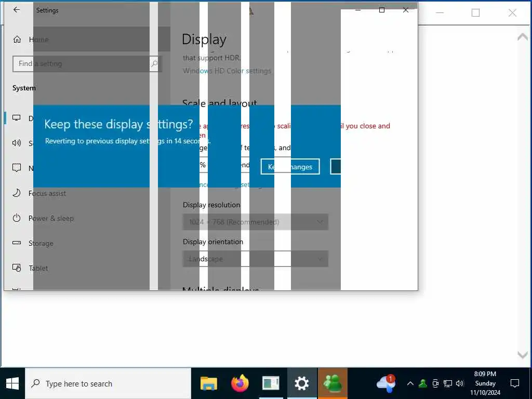Click the Settings back arrow
The width and height of the screenshot is (532, 399).
(x=16, y=10)
